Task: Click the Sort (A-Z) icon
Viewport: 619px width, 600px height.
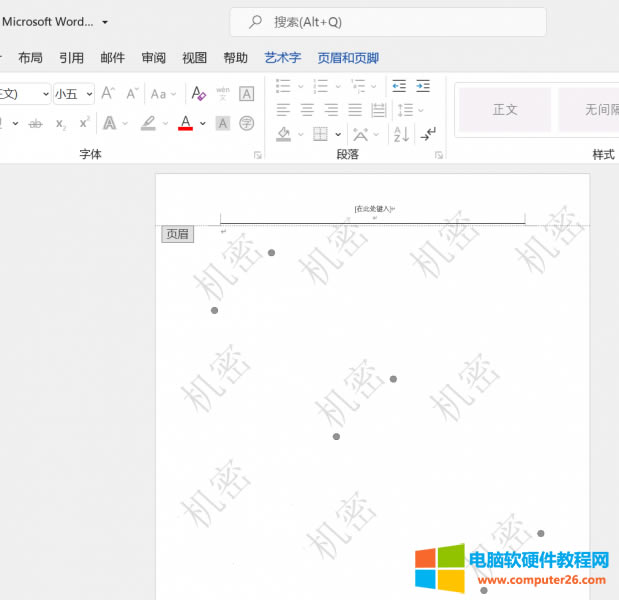Action: point(401,134)
